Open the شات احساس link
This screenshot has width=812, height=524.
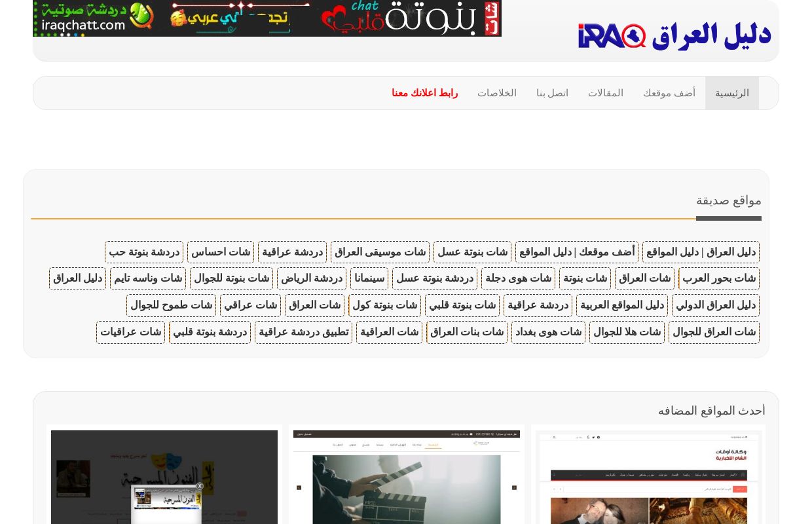pyautogui.click(x=221, y=252)
